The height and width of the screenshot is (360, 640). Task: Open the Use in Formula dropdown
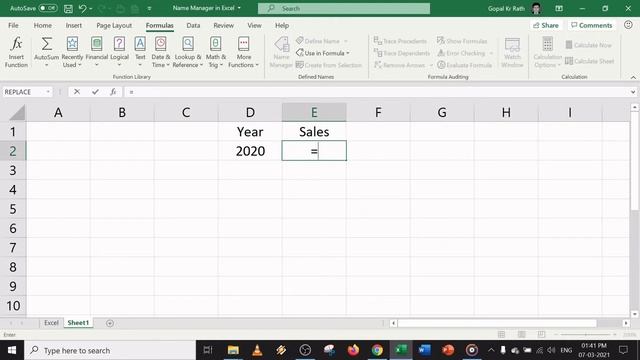coord(323,53)
